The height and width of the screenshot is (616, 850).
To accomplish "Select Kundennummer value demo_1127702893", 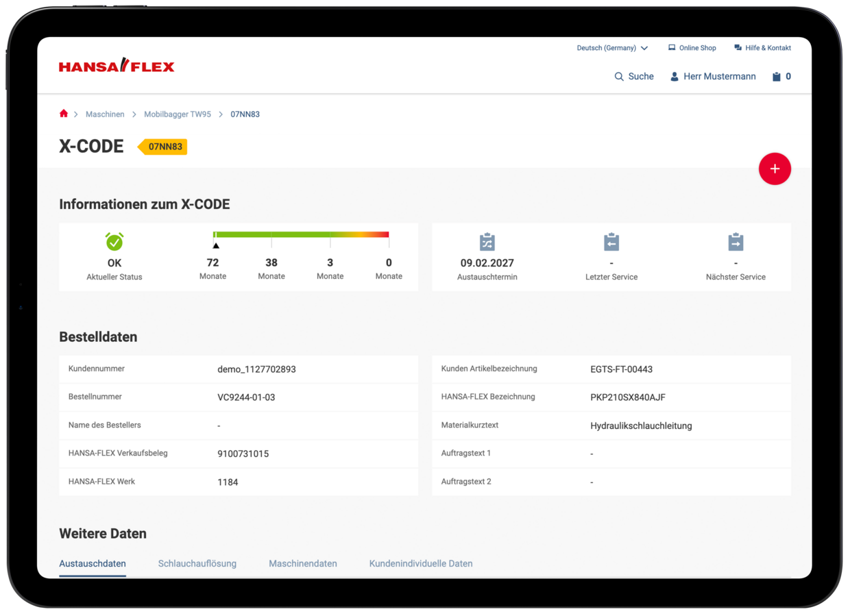I will 256,369.
